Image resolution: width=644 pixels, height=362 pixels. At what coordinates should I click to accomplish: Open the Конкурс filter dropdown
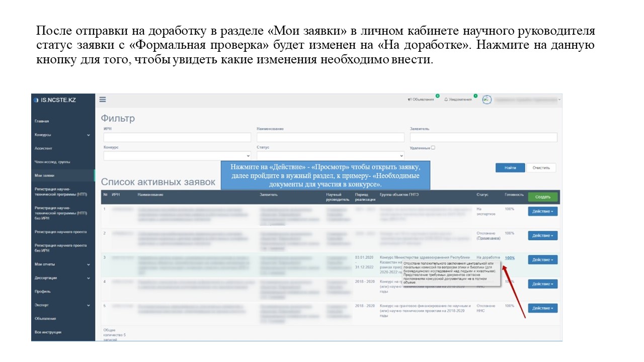point(177,156)
